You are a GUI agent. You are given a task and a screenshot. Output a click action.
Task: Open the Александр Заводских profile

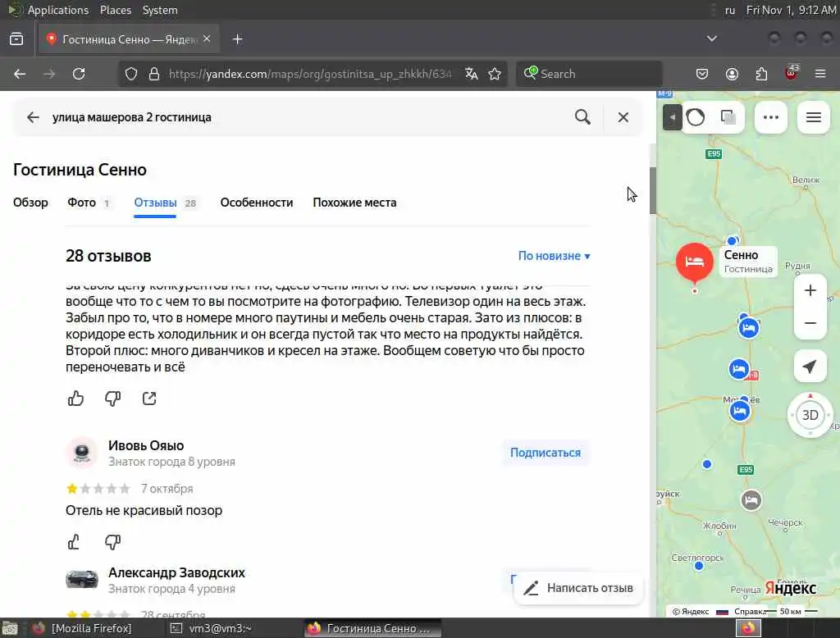tap(176, 572)
